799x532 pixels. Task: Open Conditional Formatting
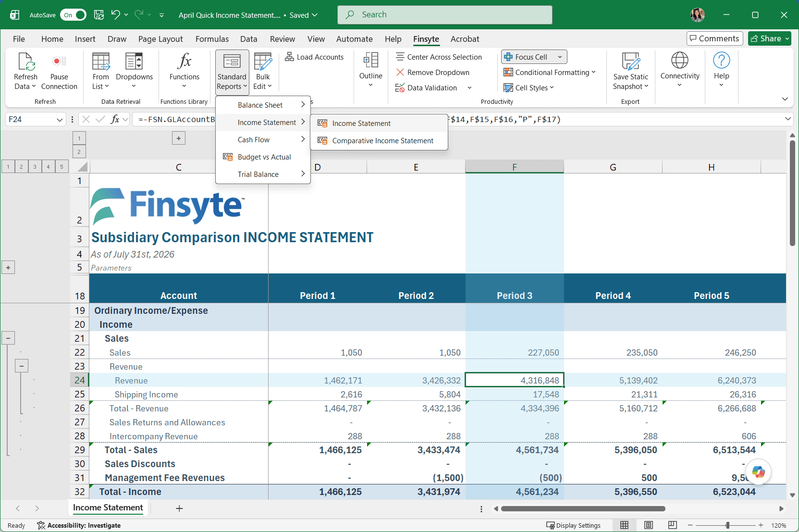click(x=549, y=72)
